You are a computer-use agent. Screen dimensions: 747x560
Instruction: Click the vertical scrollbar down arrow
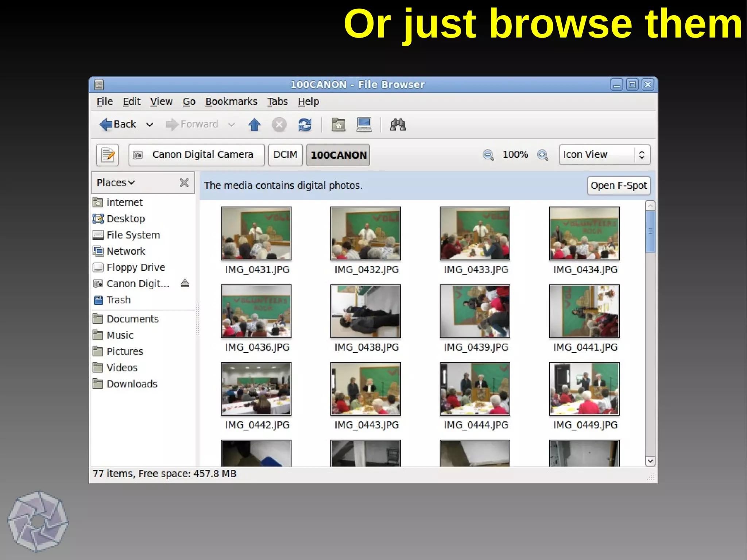650,461
